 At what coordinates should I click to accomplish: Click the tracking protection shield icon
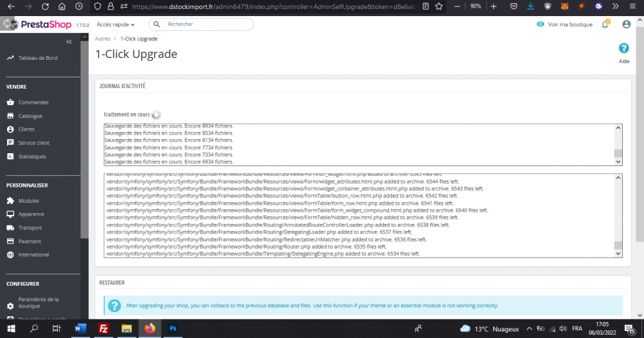click(97, 6)
